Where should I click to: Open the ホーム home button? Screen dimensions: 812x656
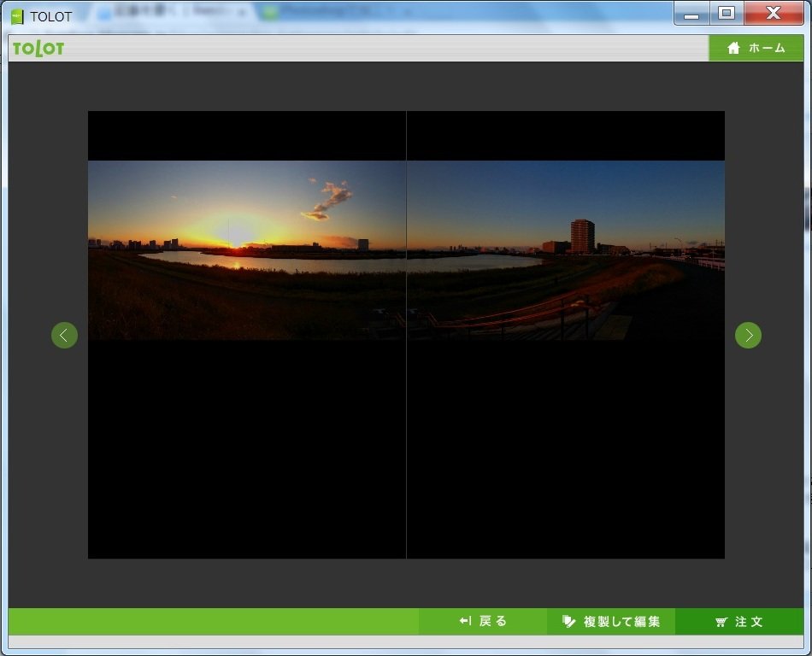click(x=756, y=48)
